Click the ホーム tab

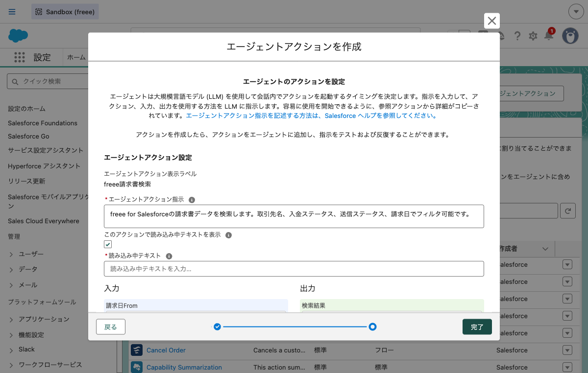point(76,57)
